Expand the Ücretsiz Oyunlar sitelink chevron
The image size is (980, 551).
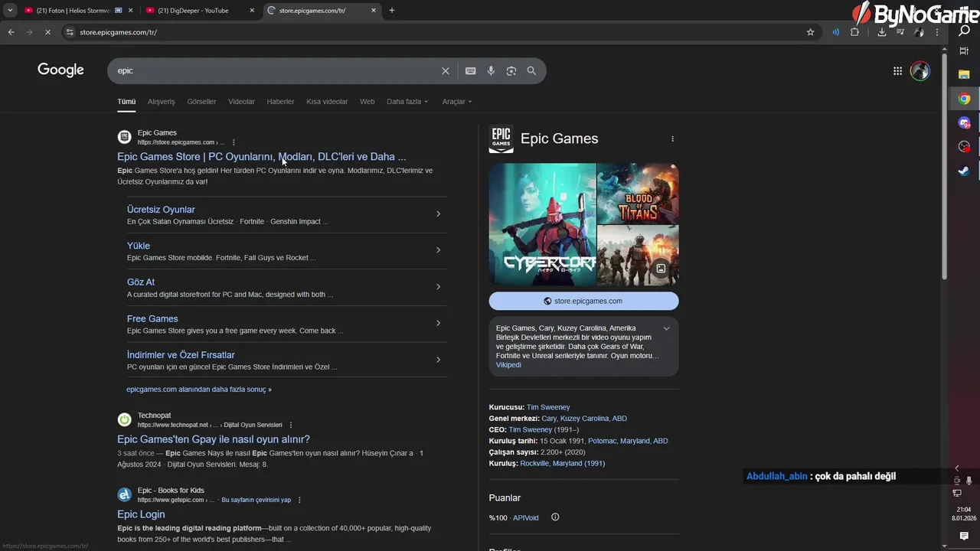pos(438,214)
